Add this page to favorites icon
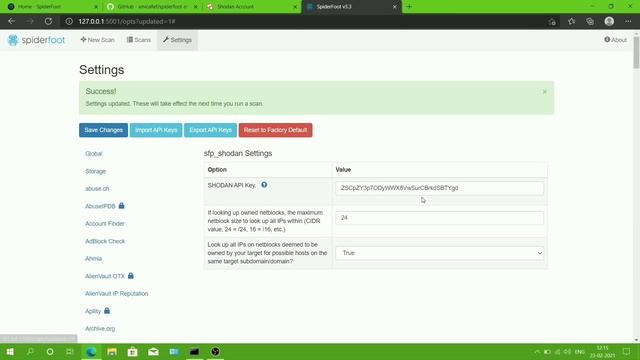640x360 pixels. [552, 22]
